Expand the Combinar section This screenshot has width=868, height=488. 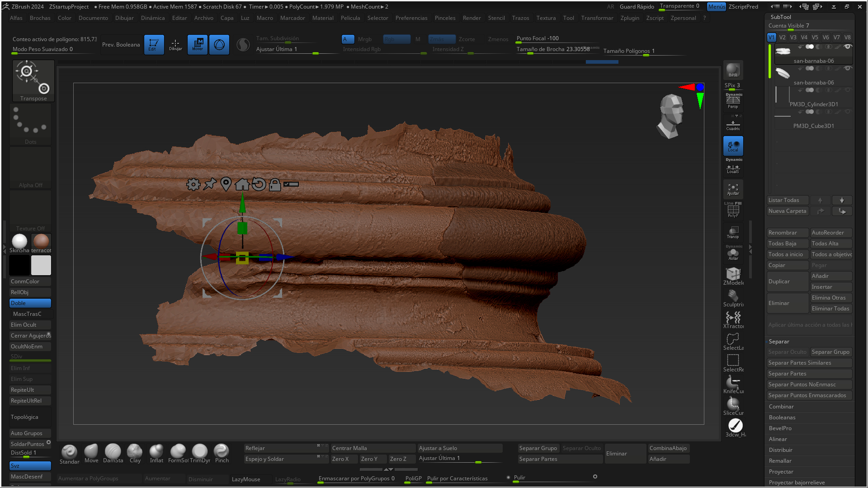point(781,407)
